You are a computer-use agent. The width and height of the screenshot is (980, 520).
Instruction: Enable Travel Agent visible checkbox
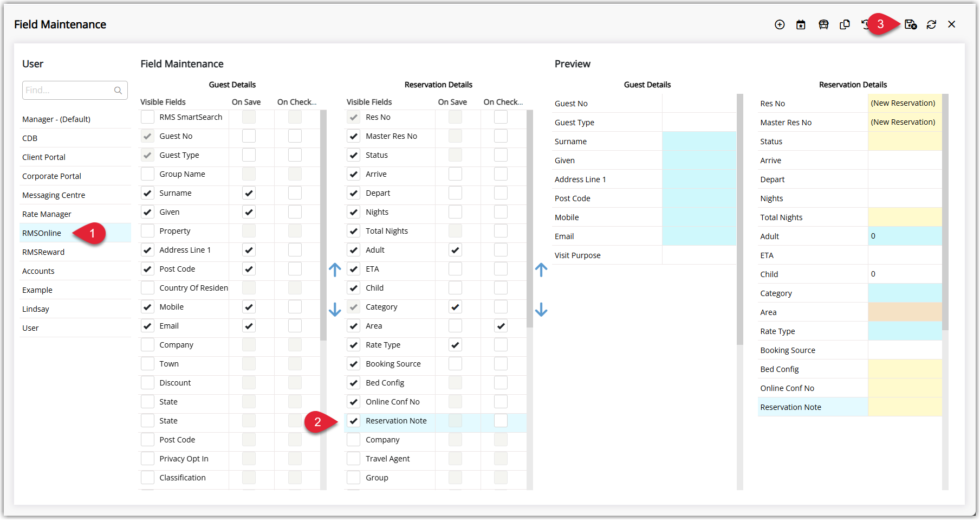click(x=353, y=459)
